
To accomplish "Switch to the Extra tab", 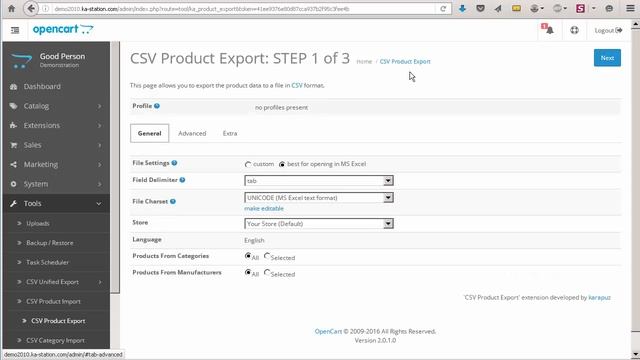I will coord(230,133).
